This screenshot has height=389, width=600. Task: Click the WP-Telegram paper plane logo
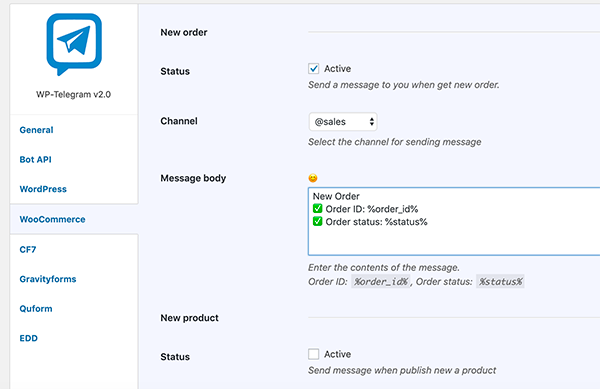[x=74, y=44]
